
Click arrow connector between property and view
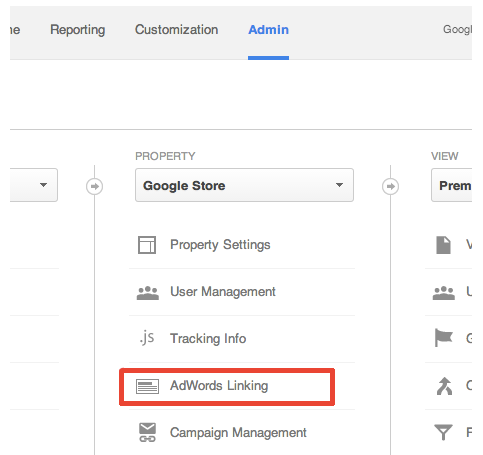tap(390, 186)
